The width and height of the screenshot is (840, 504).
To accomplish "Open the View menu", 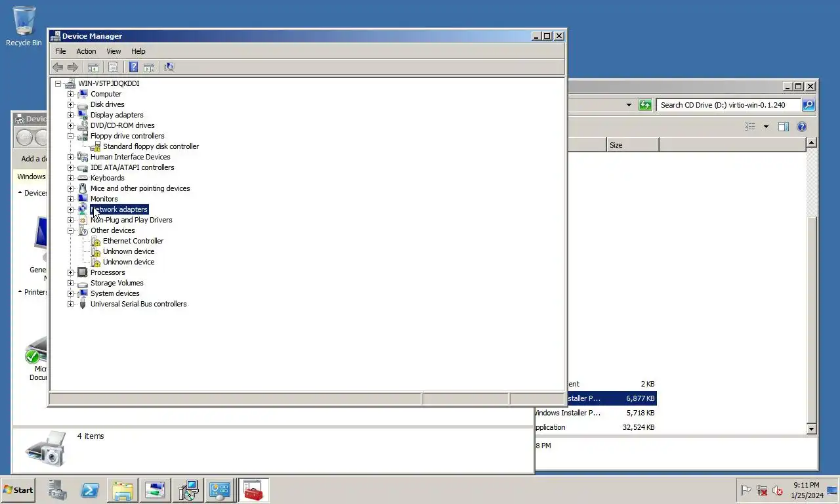I will tap(114, 51).
